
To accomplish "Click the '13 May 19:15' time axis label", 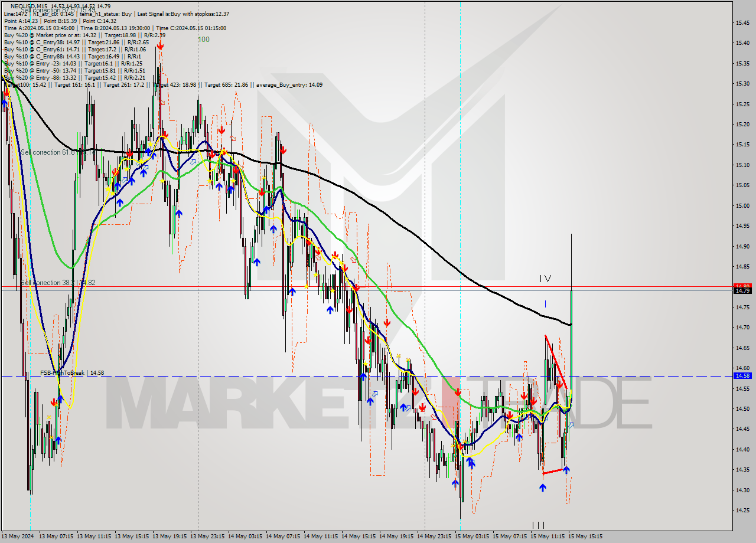I will (170, 537).
